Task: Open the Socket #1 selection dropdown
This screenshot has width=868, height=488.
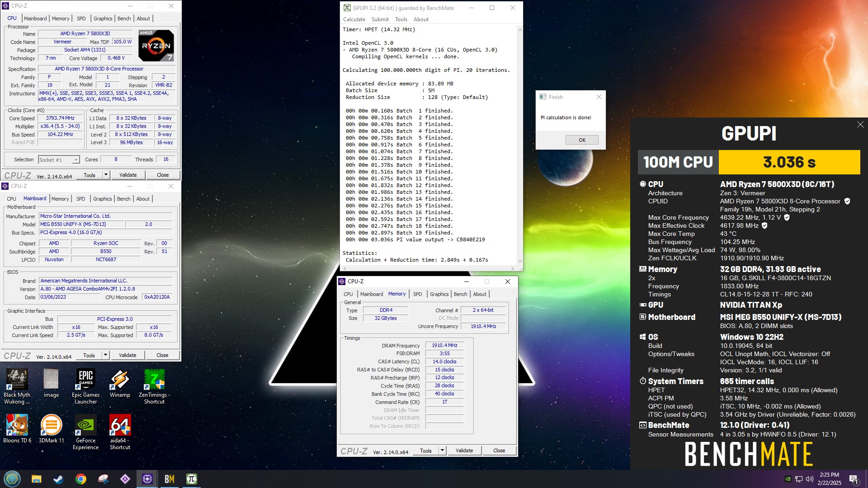Action: (59, 160)
